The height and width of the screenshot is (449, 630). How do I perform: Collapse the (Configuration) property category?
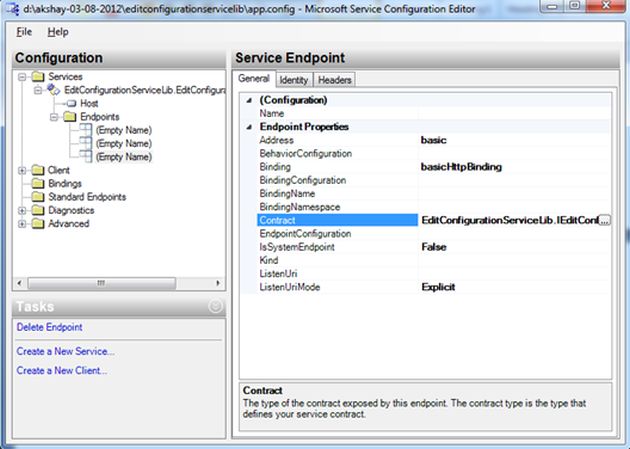[x=249, y=100]
